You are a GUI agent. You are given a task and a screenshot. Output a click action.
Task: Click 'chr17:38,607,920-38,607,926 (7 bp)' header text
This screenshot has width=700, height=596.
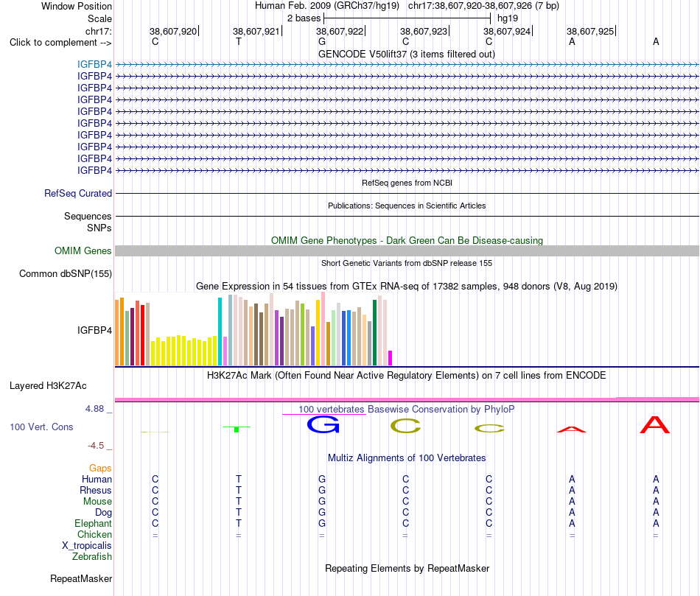pyautogui.click(x=483, y=6)
